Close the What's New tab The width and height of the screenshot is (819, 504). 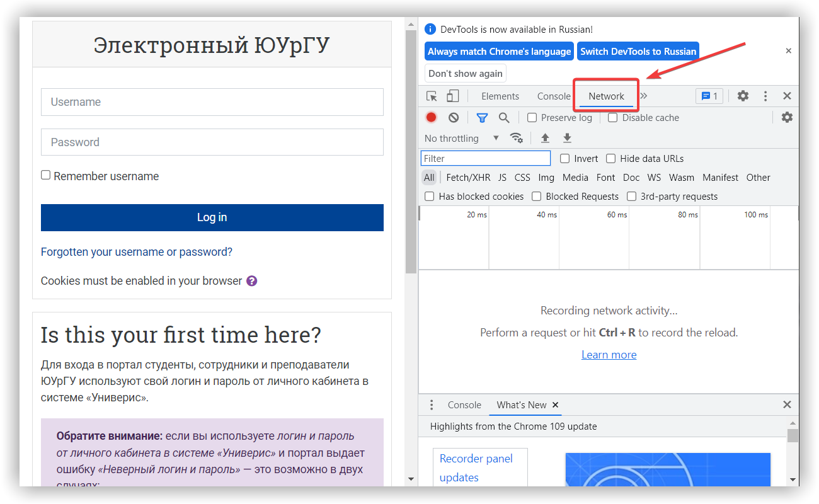(x=556, y=404)
